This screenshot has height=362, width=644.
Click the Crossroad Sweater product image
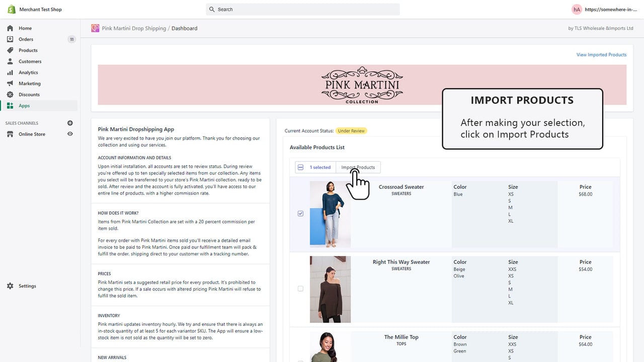tap(330, 214)
